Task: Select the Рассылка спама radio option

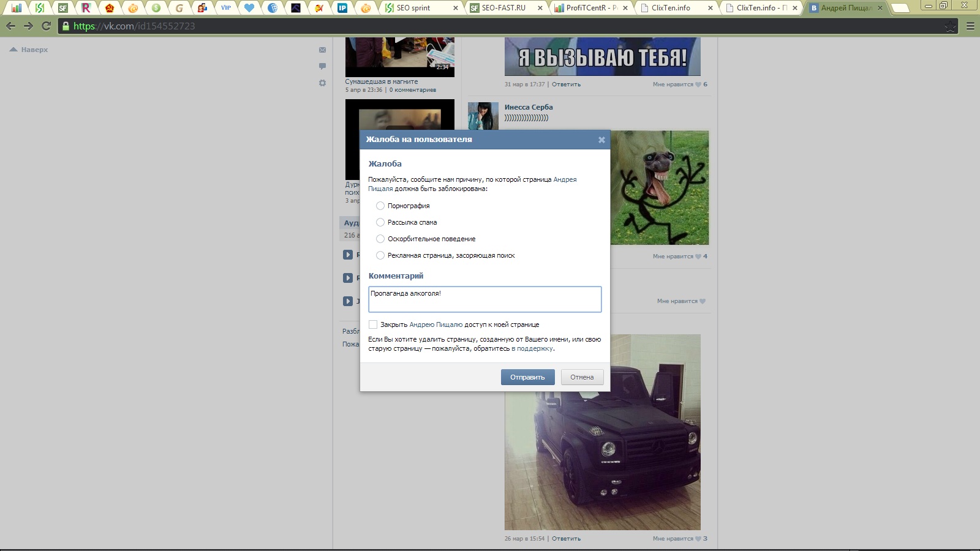Action: point(380,222)
